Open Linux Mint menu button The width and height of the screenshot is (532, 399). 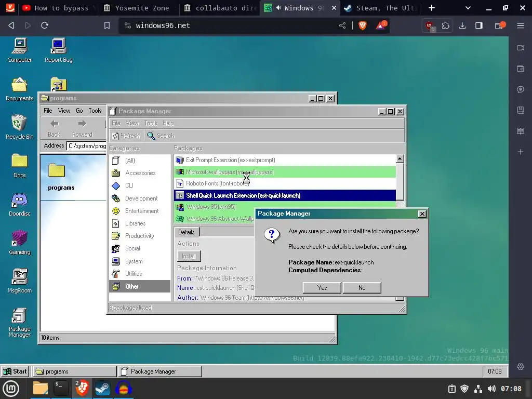pos(11,389)
